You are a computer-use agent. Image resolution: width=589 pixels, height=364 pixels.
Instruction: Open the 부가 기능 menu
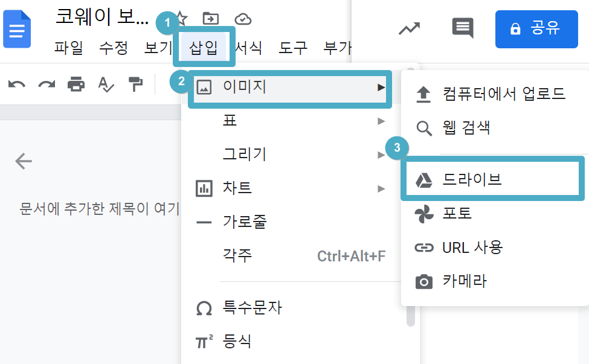[x=337, y=48]
